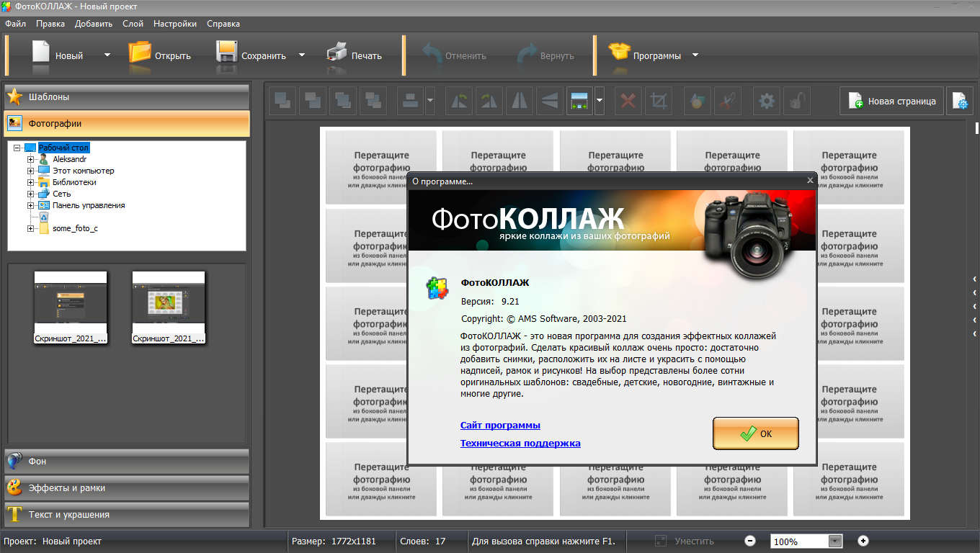Click the Печать printer button
This screenshot has height=553, width=980.
[x=354, y=55]
